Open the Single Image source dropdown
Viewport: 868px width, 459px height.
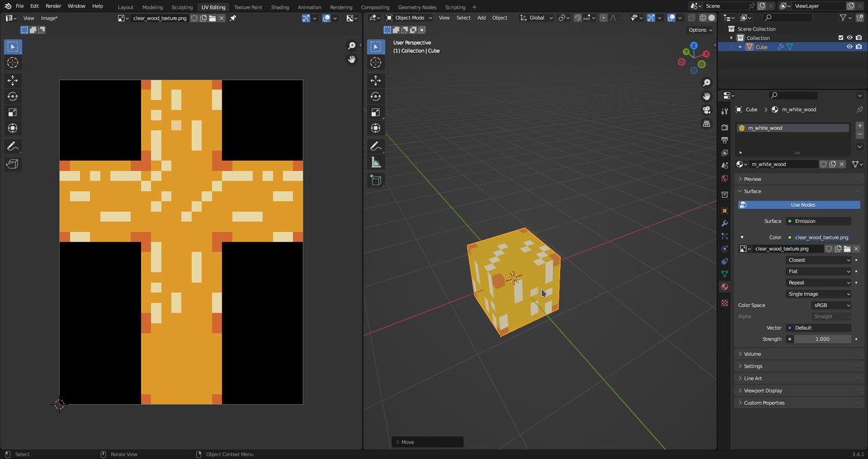(x=818, y=294)
